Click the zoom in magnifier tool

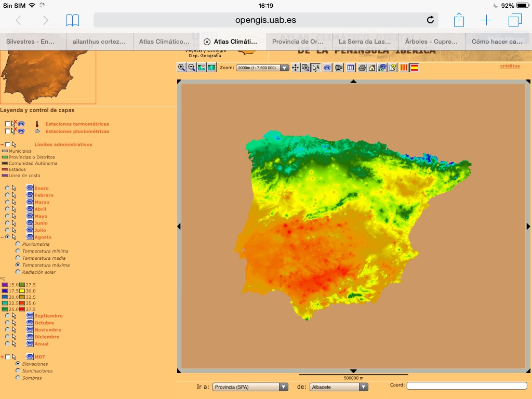coord(181,68)
